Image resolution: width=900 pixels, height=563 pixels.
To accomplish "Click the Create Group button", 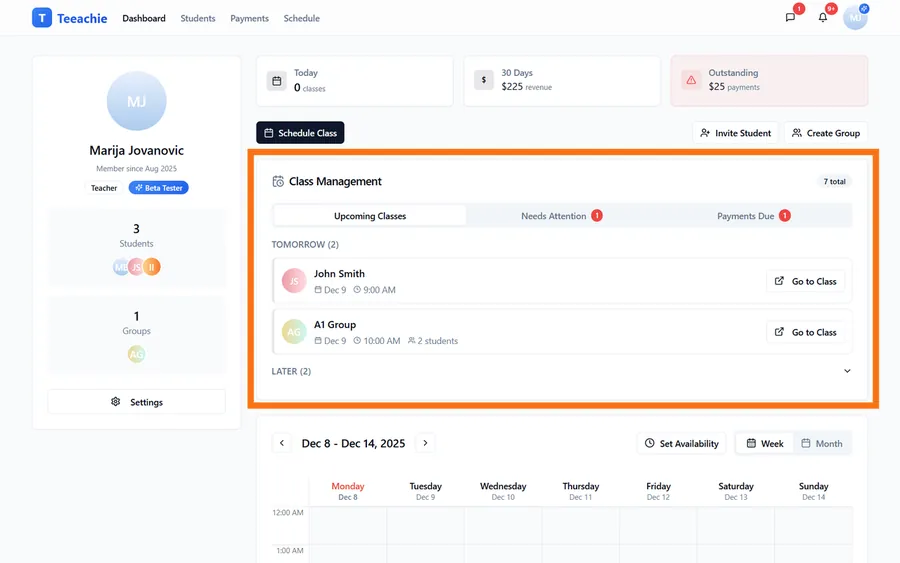I will click(826, 133).
